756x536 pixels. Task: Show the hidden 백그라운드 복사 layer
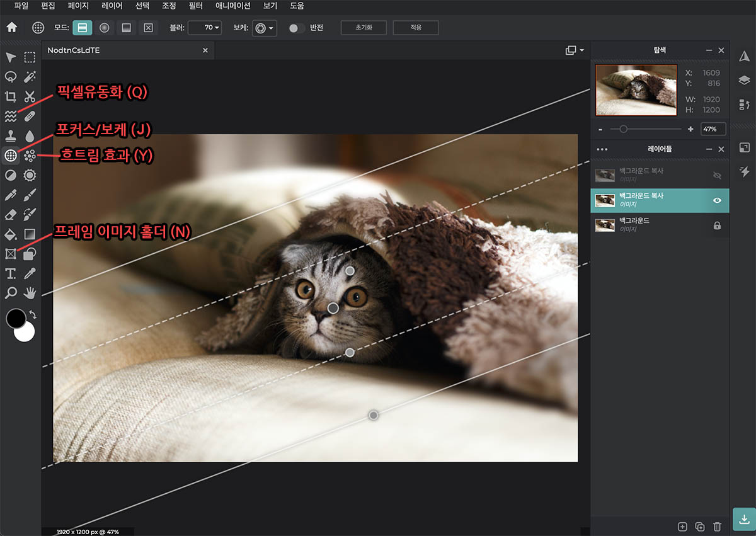click(x=717, y=175)
